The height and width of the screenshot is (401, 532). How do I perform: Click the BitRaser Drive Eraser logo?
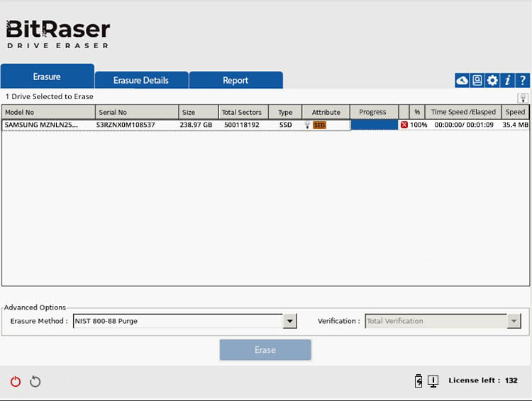click(x=58, y=34)
